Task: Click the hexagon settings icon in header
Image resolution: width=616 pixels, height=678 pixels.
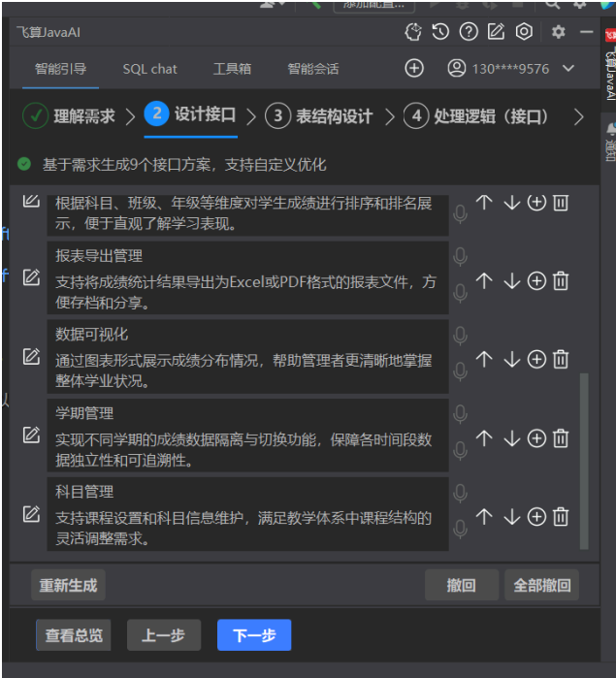Action: pos(524,32)
